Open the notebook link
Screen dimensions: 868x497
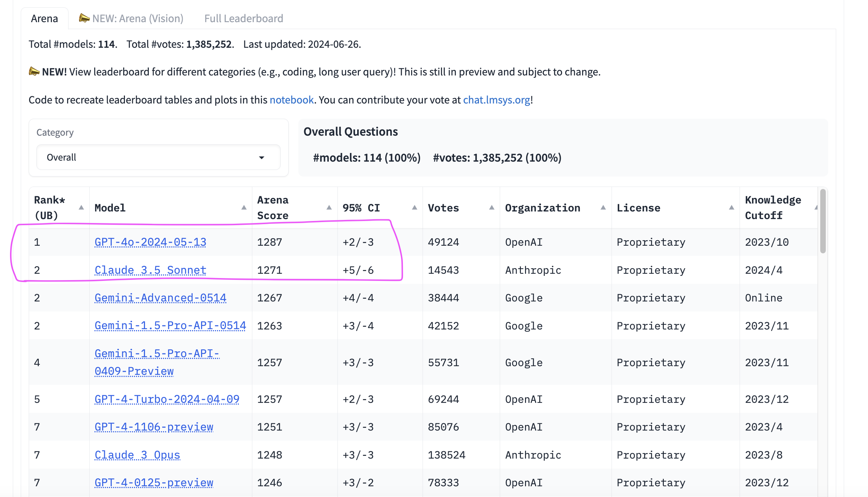(291, 100)
